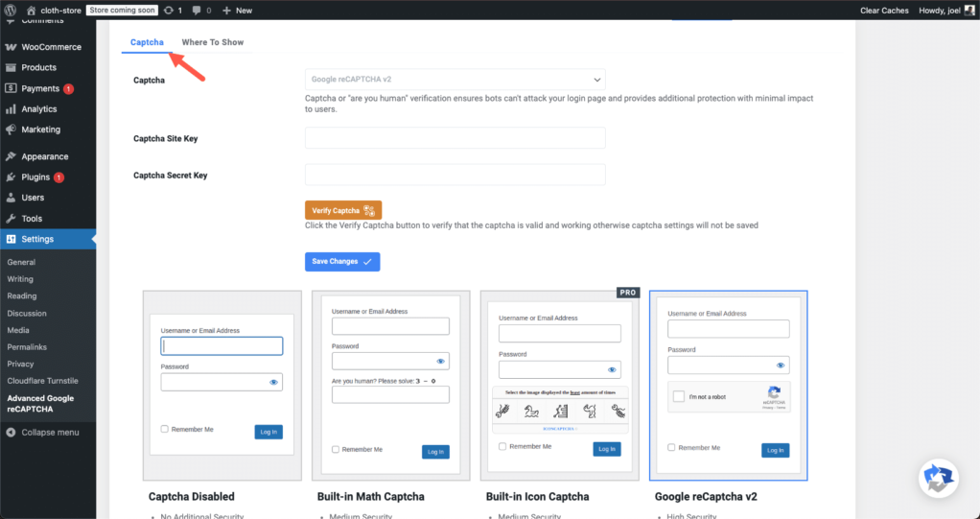Click the Verify Captcha button
Screen dimensions: 980x519
tap(342, 210)
